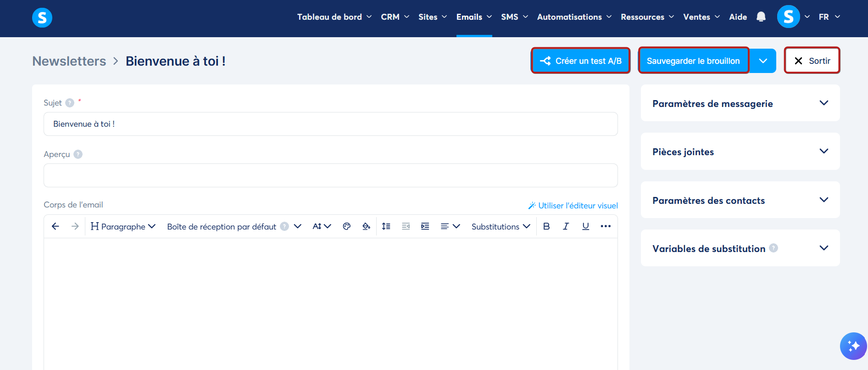Click the magic wand visual editor icon
Screen dimensions: 868x370
tap(532, 205)
